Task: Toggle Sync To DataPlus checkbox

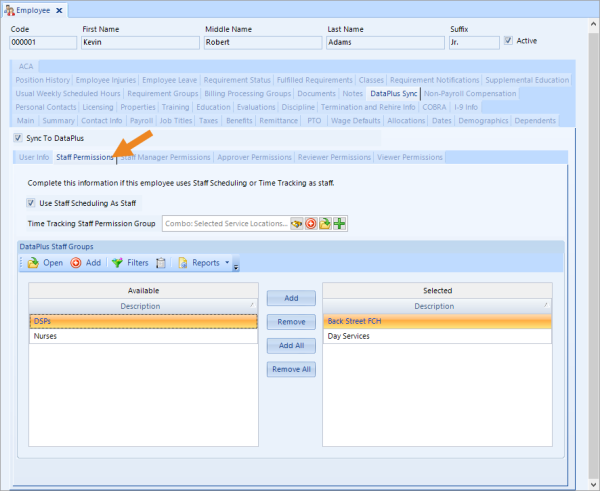Action: [x=18, y=137]
